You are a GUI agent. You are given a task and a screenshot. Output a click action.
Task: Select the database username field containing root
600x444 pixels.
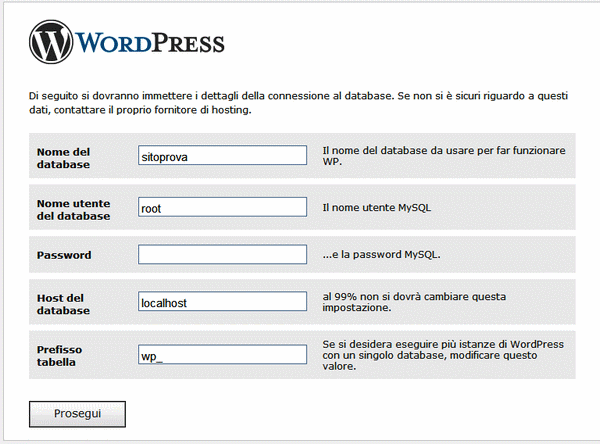pyautogui.click(x=222, y=207)
